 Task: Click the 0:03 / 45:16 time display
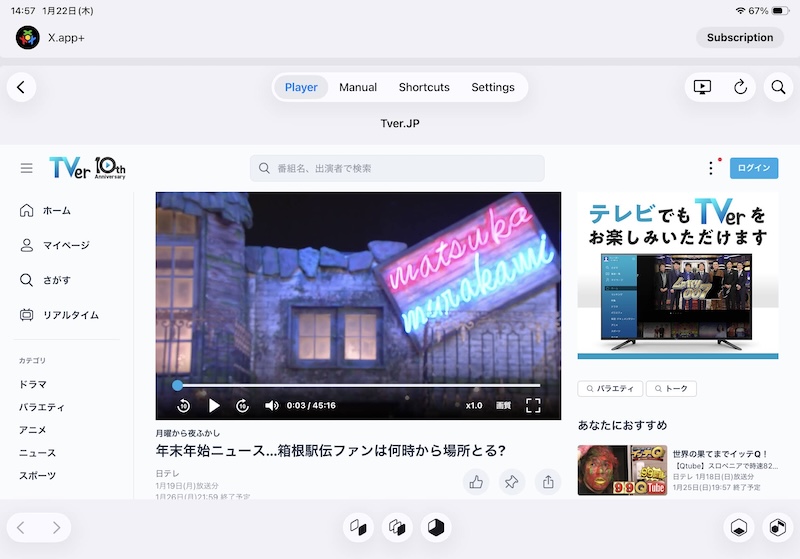click(311, 405)
